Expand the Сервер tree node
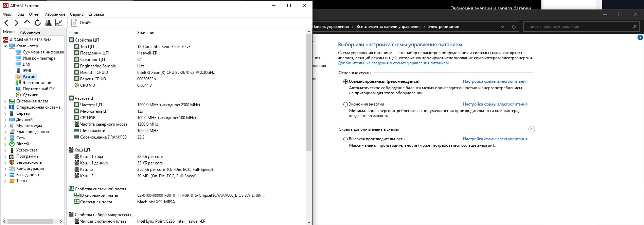This screenshot has height=225, width=644. [x=5, y=113]
